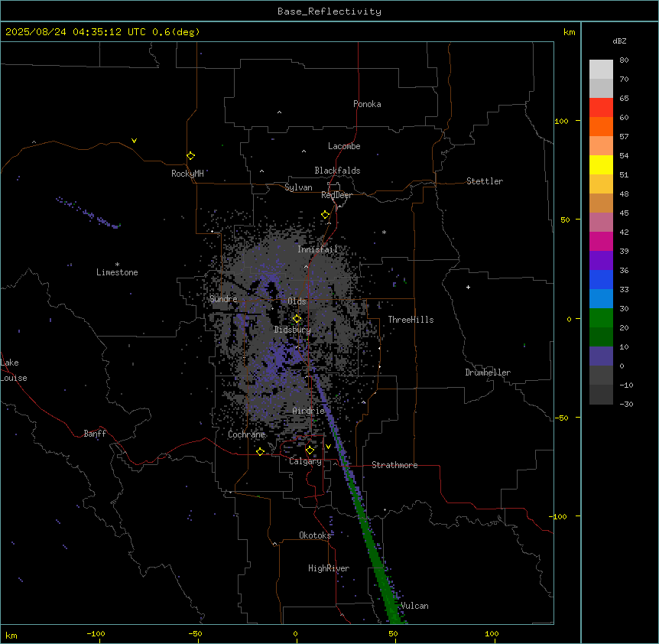Select the magenta 39-42 dBZ legend band
The width and height of the screenshot is (659, 644).
tap(601, 241)
